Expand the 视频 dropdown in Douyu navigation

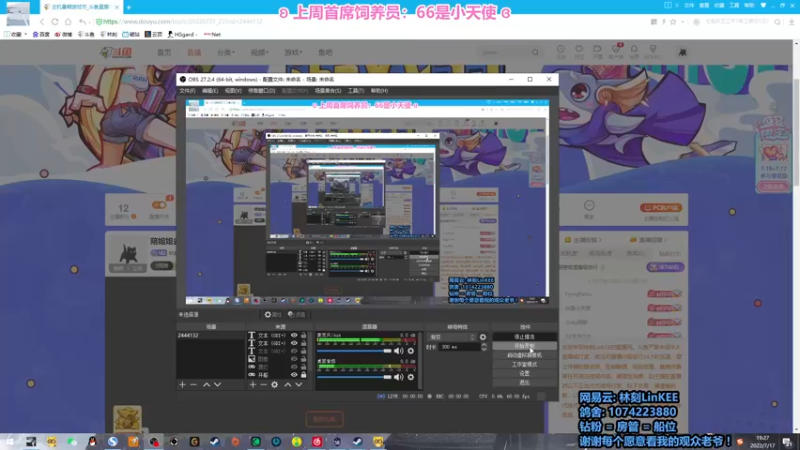259,52
